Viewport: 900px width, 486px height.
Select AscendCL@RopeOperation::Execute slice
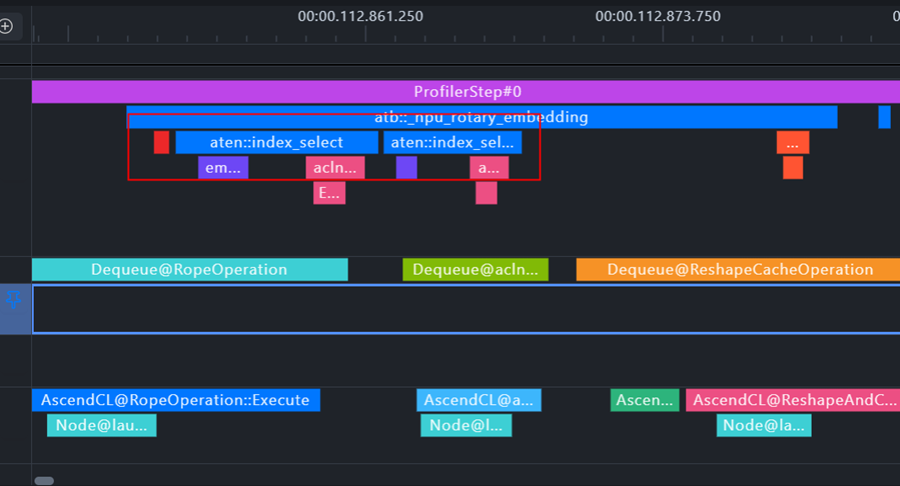(x=176, y=400)
